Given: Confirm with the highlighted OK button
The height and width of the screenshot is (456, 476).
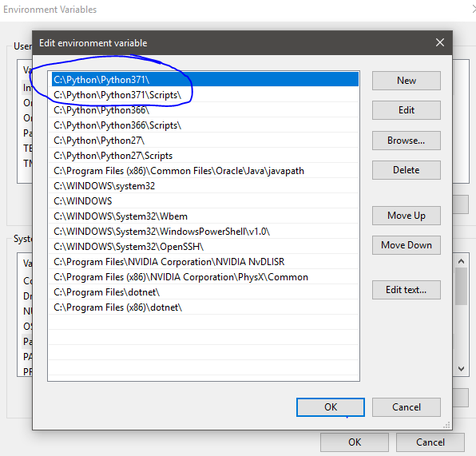Looking at the screenshot, I should pyautogui.click(x=331, y=407).
